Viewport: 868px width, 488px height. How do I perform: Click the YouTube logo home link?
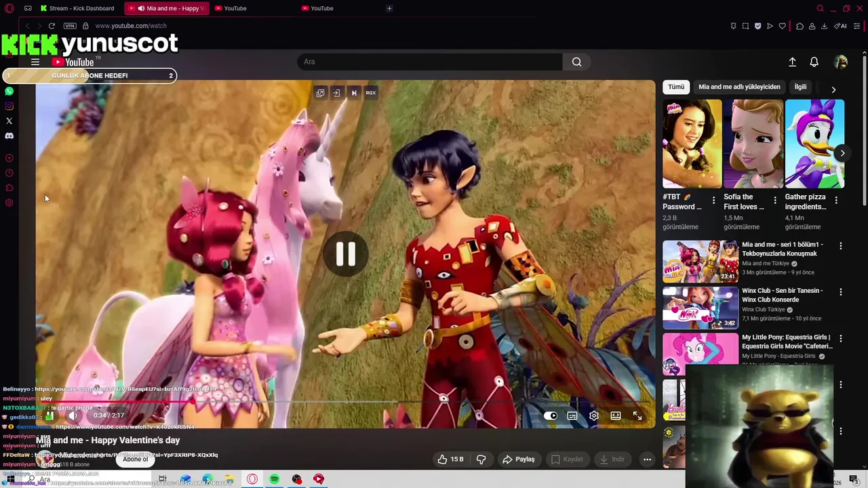[x=73, y=62]
